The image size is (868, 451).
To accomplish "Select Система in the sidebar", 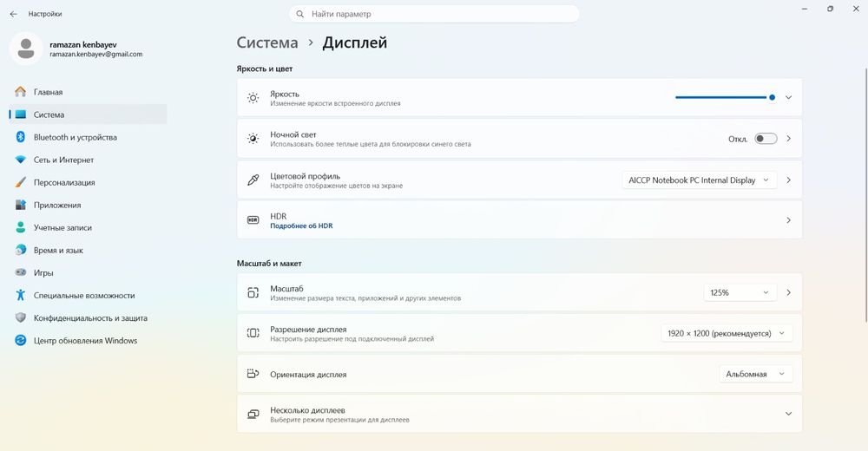I will coord(88,114).
